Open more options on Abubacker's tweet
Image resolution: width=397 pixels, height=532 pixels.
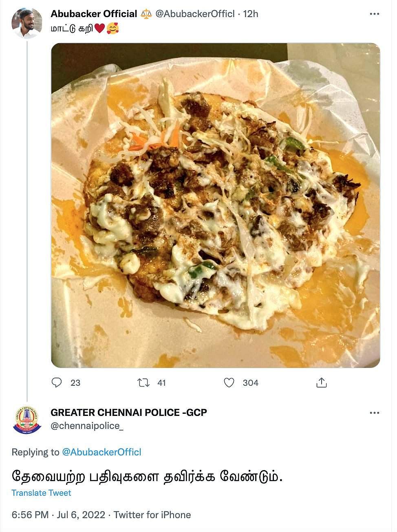pos(374,14)
